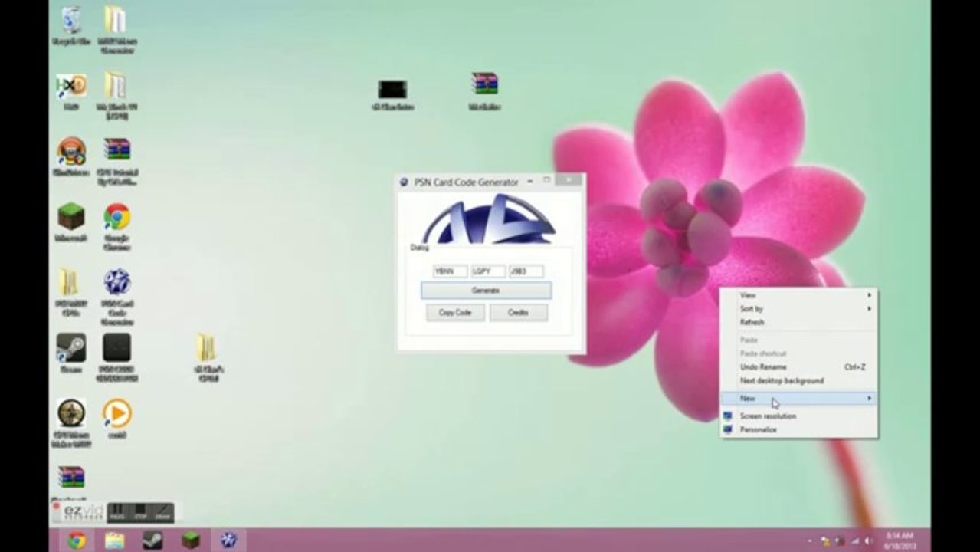This screenshot has height=552, width=980.
Task: Click the volume speaker tray icon
Action: click(x=870, y=540)
